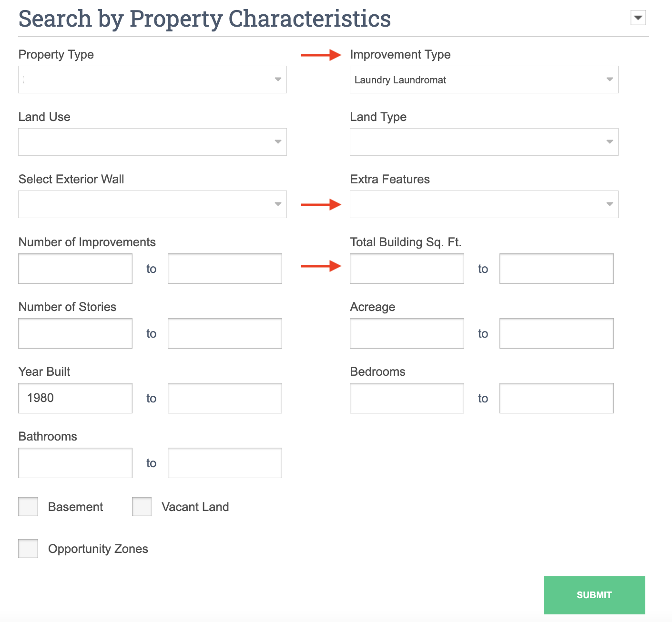Click the Total Building Sq. Ft. minimum field
This screenshot has height=622, width=672.
coord(407,269)
